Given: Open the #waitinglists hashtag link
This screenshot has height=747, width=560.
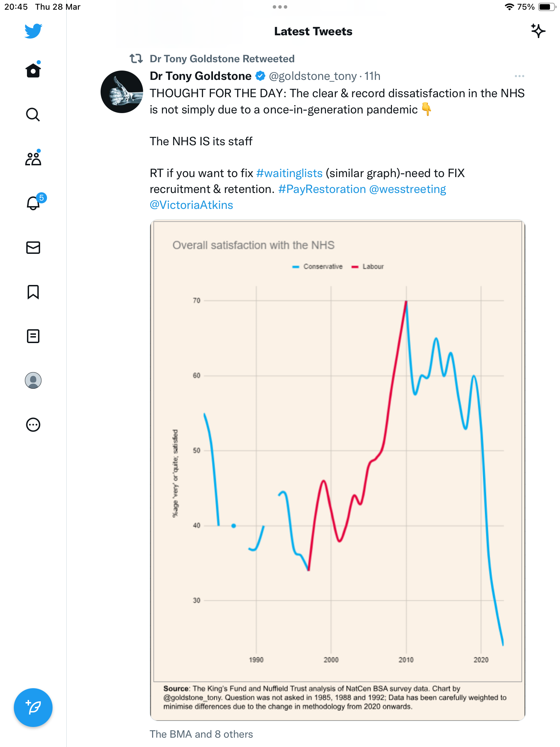Looking at the screenshot, I should [x=289, y=173].
